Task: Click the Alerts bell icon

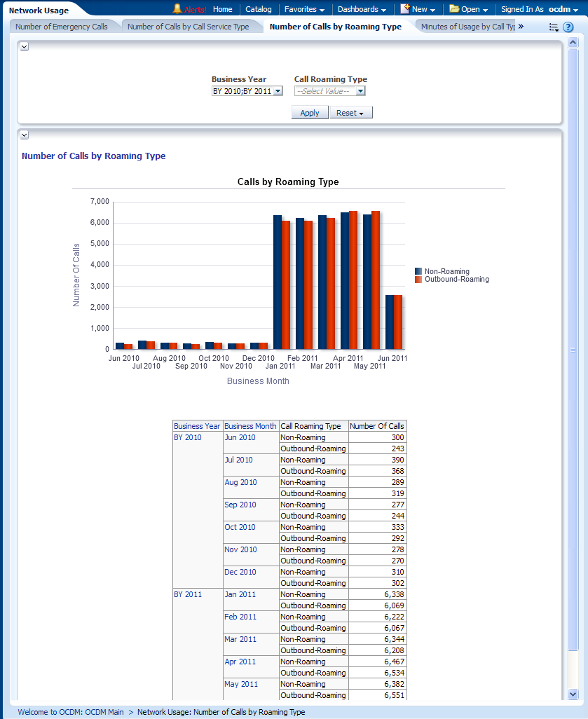Action: point(177,9)
